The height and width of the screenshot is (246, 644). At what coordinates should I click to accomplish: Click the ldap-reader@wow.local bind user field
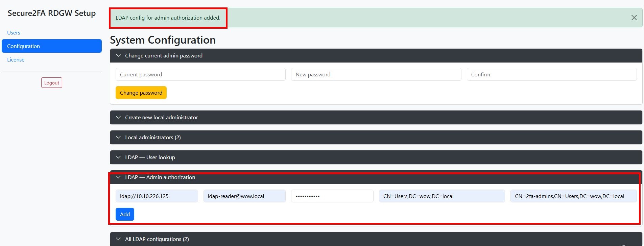244,196
